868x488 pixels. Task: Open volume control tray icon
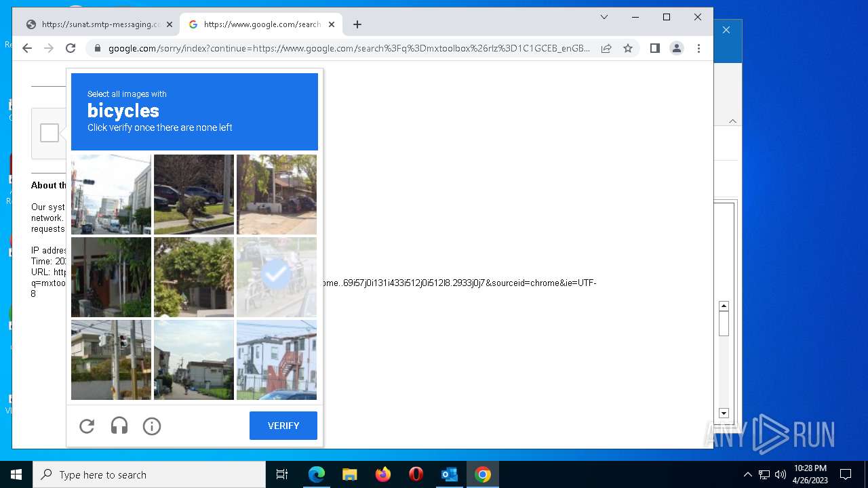point(781,474)
